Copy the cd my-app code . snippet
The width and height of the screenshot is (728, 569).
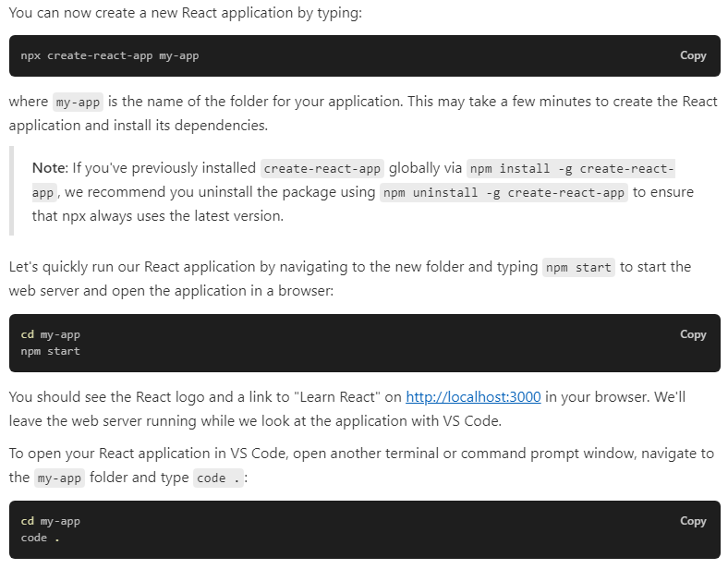pyautogui.click(x=693, y=521)
